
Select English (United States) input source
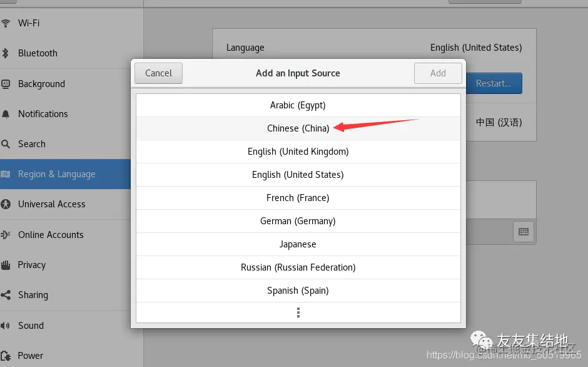point(298,175)
